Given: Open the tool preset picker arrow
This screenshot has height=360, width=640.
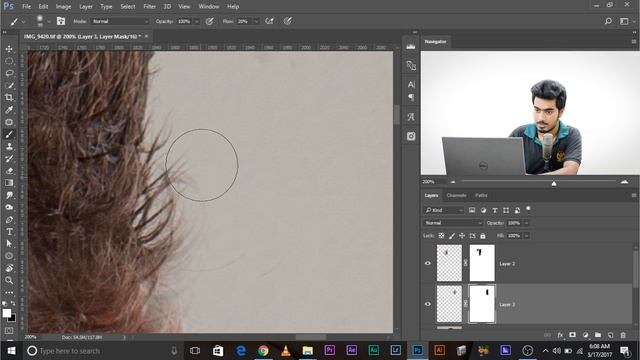Looking at the screenshot, I should (x=24, y=21).
